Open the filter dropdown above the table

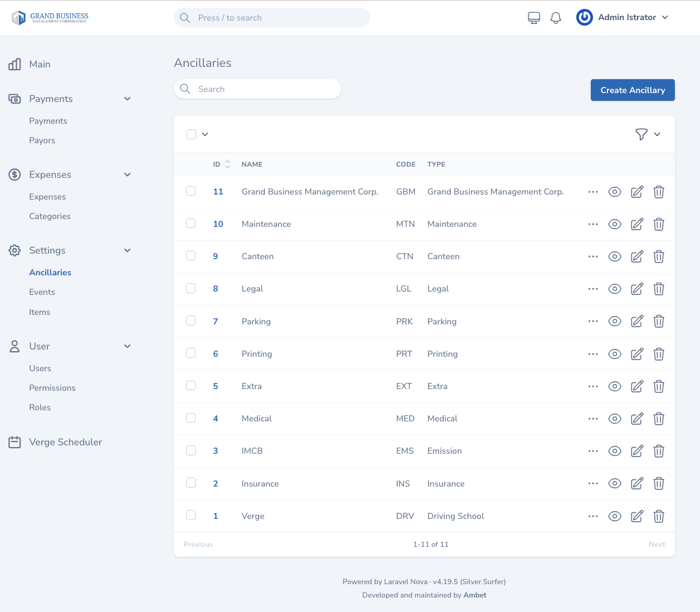(x=648, y=134)
